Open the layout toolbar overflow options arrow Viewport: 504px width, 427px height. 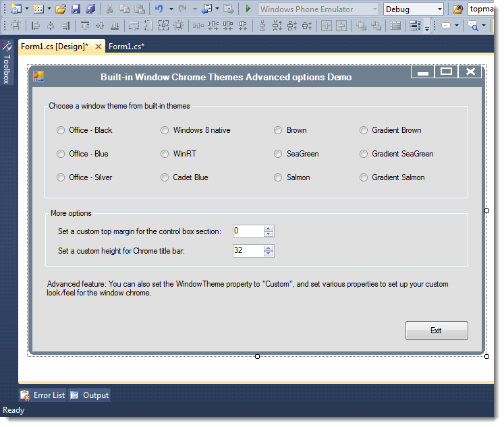(x=427, y=28)
